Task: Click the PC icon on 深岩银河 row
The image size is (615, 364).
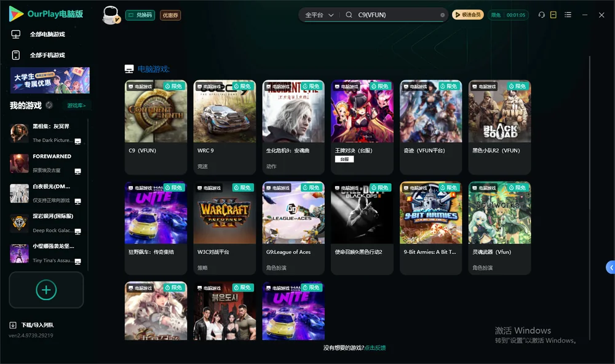Action: coord(77,231)
